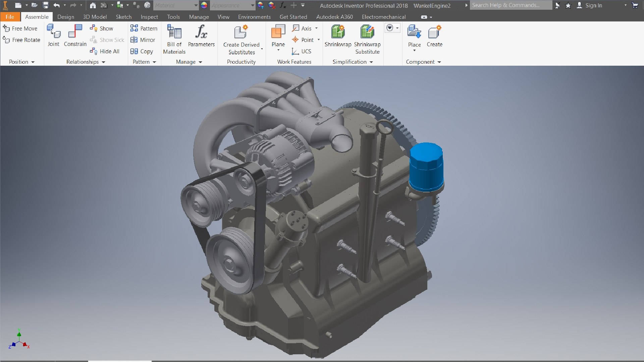Redo the last undone action
This screenshot has width=644, height=362.
pyautogui.click(x=73, y=5)
